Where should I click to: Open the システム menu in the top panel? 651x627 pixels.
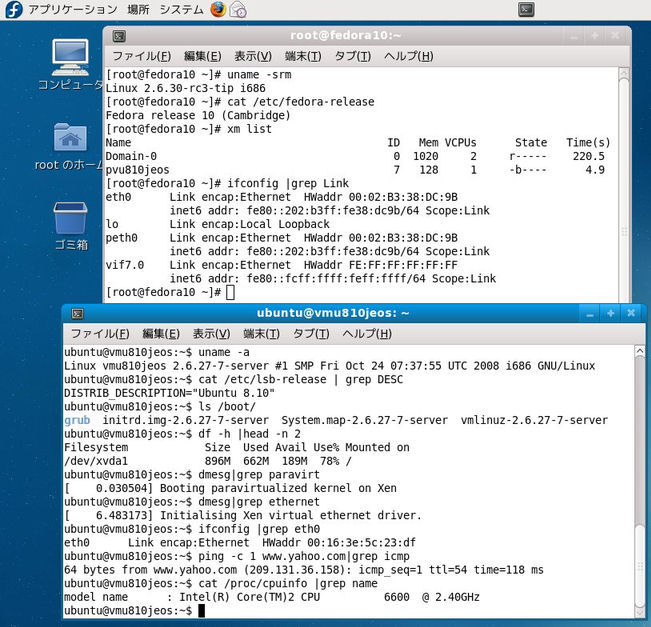click(x=181, y=10)
